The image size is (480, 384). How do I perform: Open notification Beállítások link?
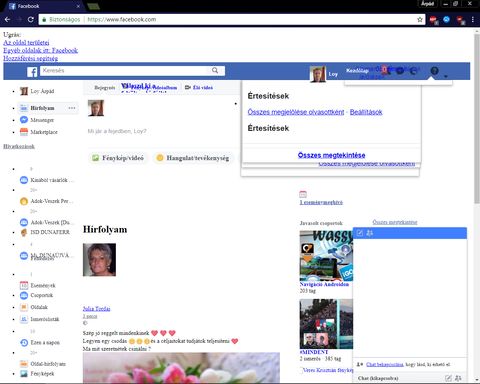pyautogui.click(x=366, y=112)
